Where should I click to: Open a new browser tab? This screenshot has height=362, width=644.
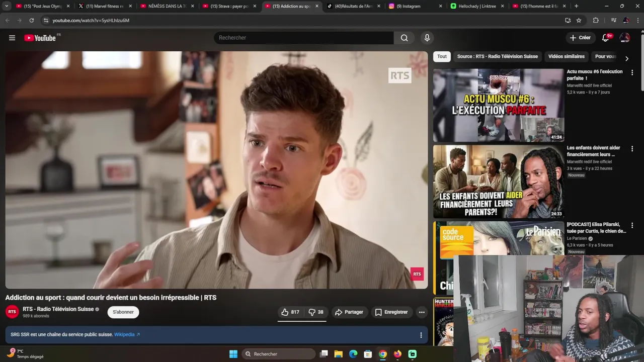tap(576, 6)
